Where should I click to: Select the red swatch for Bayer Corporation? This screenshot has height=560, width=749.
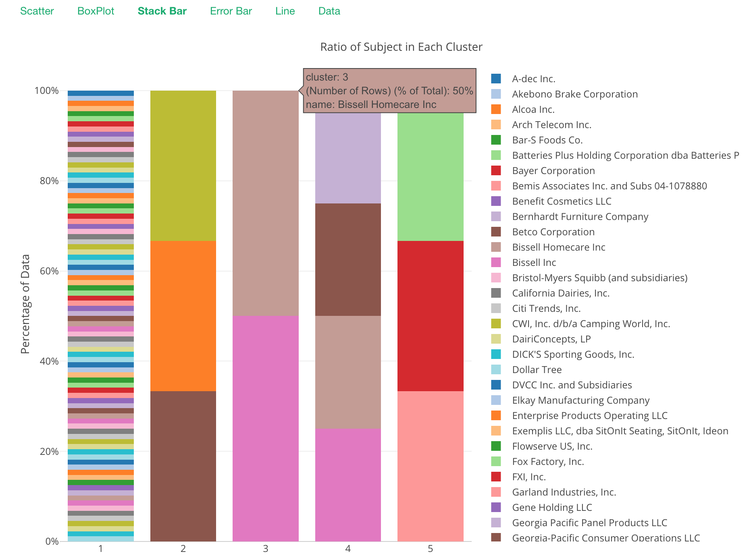[496, 170]
